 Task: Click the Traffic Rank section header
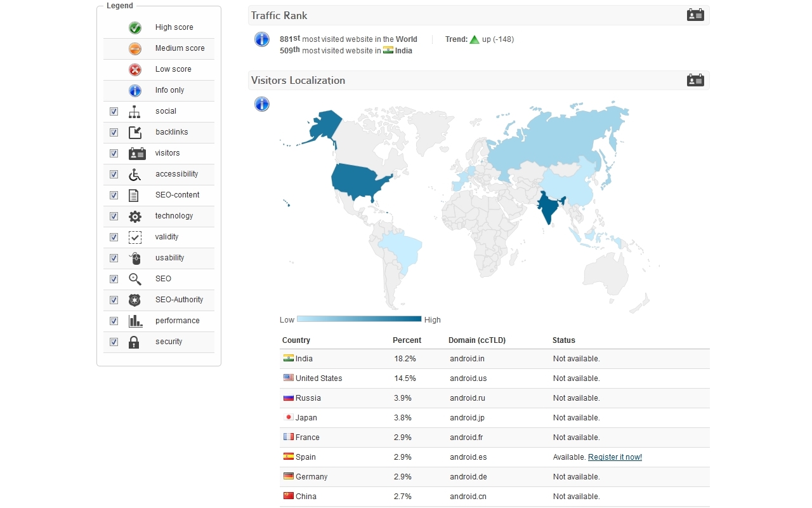tap(479, 15)
